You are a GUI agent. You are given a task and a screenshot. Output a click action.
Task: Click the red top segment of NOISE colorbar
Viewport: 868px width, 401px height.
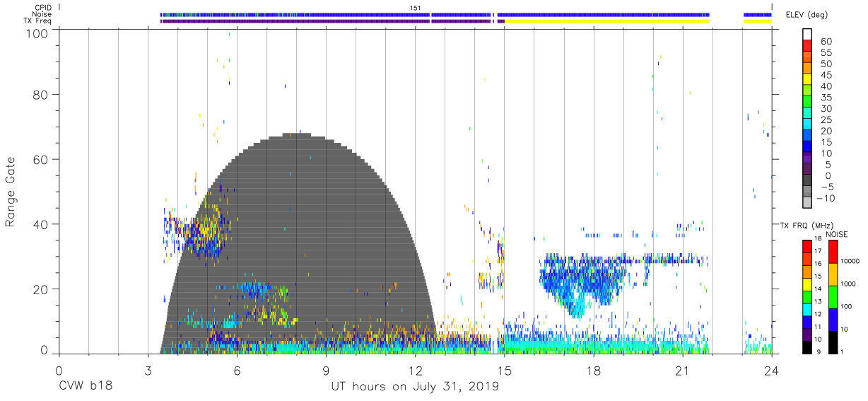point(833,251)
